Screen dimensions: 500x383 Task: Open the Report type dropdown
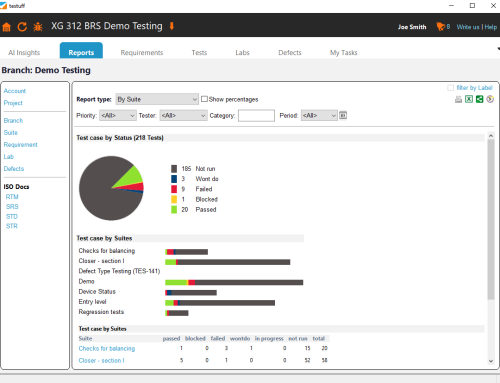157,99
